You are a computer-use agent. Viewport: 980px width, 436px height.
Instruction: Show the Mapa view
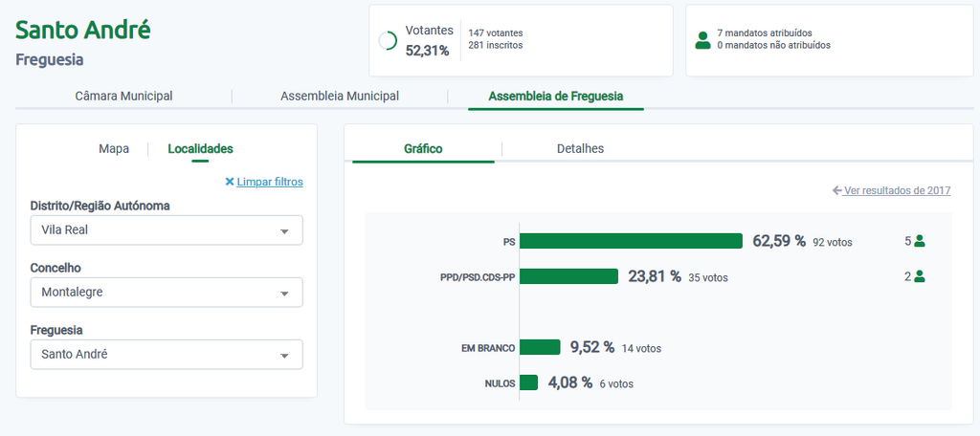114,148
